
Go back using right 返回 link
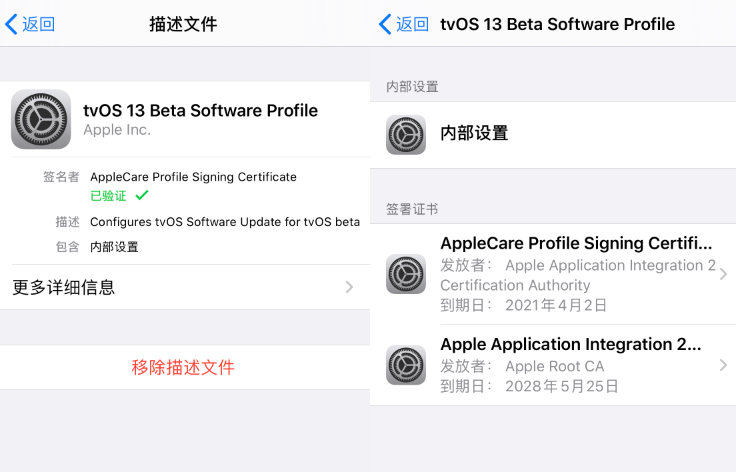(x=412, y=24)
